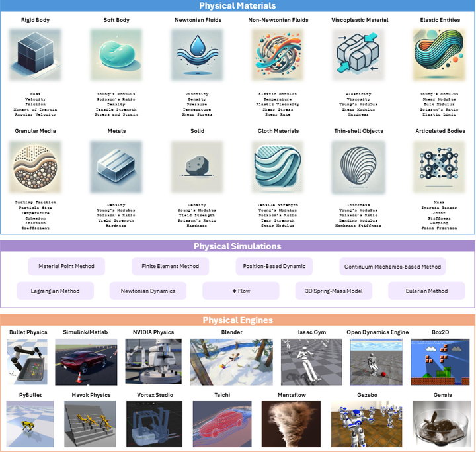
Task: Click the 'Shear Rate' property text
Action: pos(278,114)
